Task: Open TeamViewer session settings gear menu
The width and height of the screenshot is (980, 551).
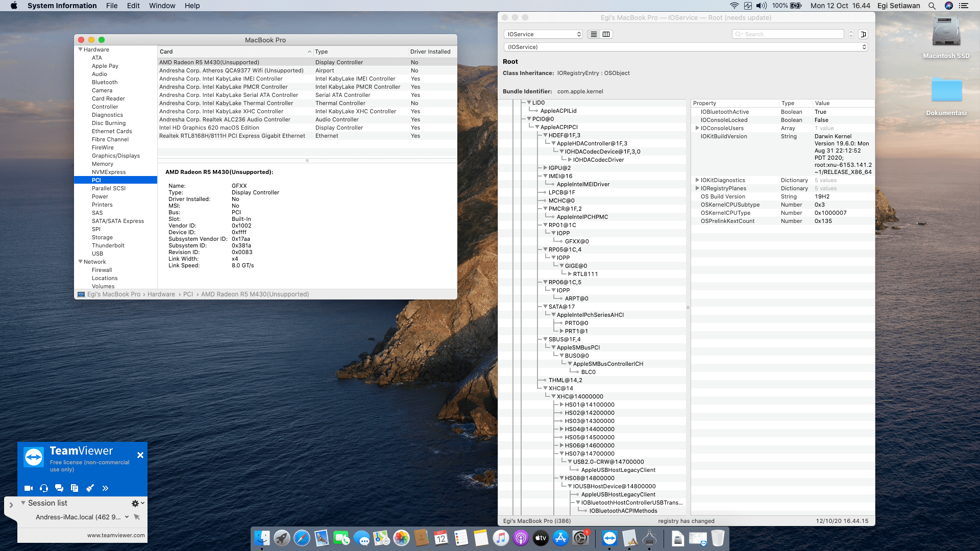Action: pyautogui.click(x=136, y=503)
